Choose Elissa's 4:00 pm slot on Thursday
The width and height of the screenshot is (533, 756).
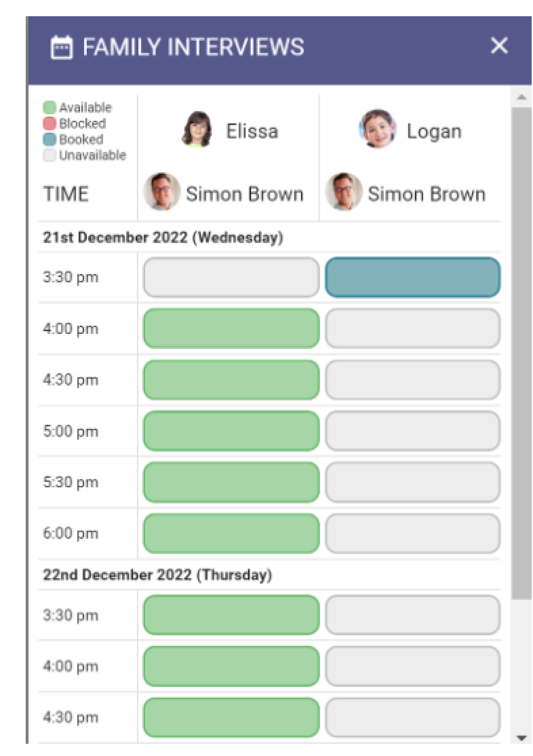231,666
